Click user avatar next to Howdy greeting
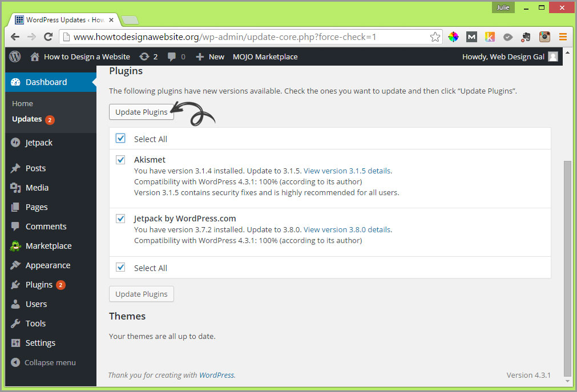Viewport: 577px width, 392px height. tap(552, 56)
